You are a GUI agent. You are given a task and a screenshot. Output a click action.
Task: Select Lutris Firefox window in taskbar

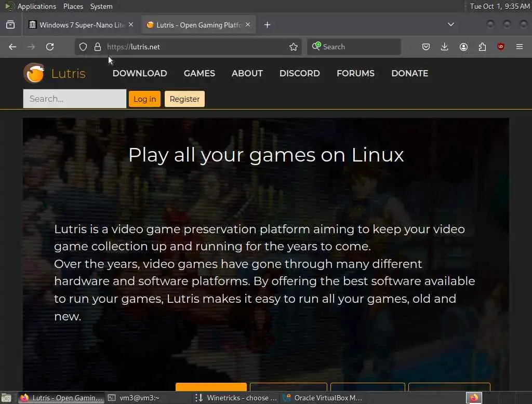[60, 398]
